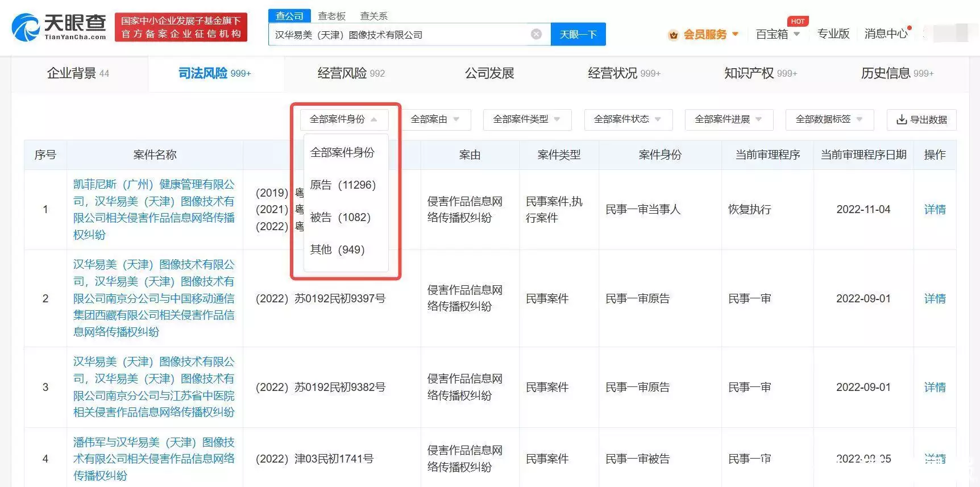Open case 凯菲尼斯（广州）健康管理有限公司 link

pos(154,209)
